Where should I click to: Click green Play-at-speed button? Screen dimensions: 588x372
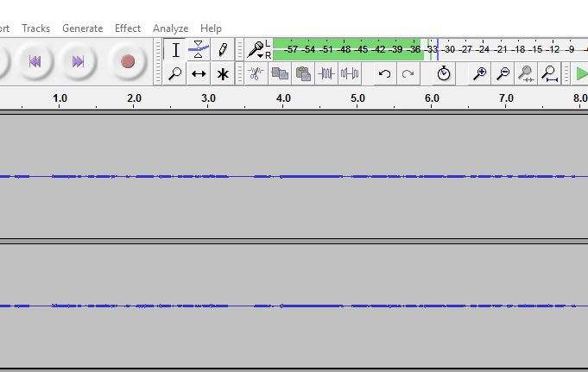point(581,73)
